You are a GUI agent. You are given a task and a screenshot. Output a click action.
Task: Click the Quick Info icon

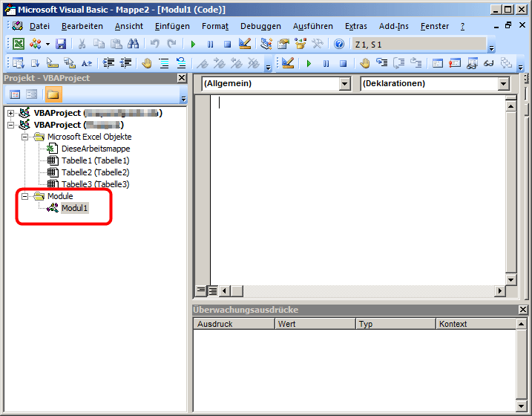point(52,63)
